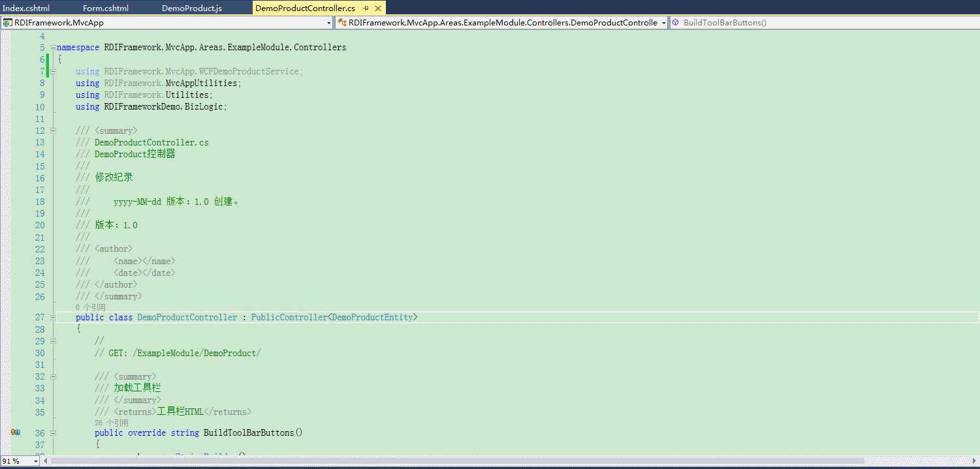Click comment 'DemoProductController.cs' at line 13

click(x=151, y=143)
